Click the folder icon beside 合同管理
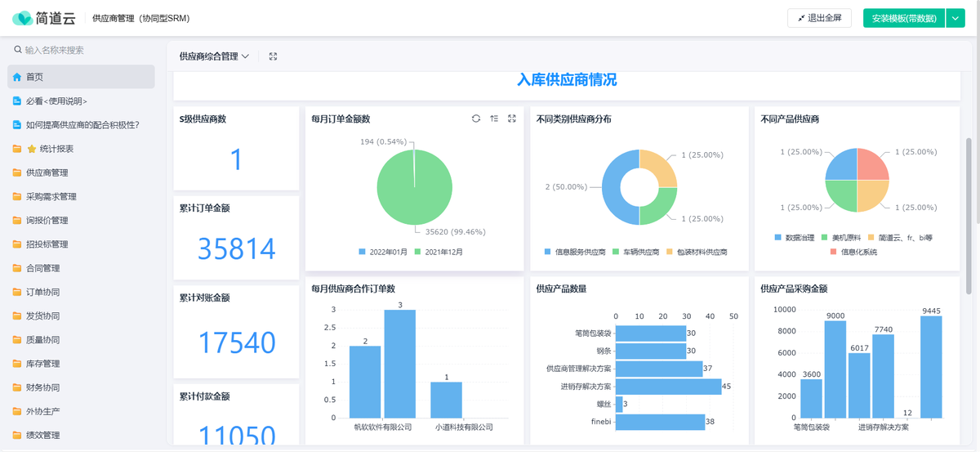This screenshot has height=452, width=980. 17,268
